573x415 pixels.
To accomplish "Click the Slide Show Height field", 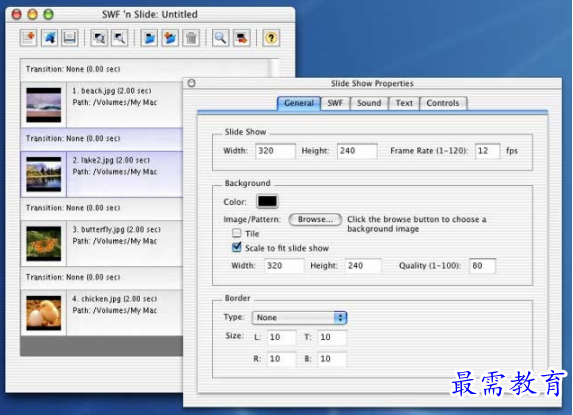I will pyautogui.click(x=357, y=151).
